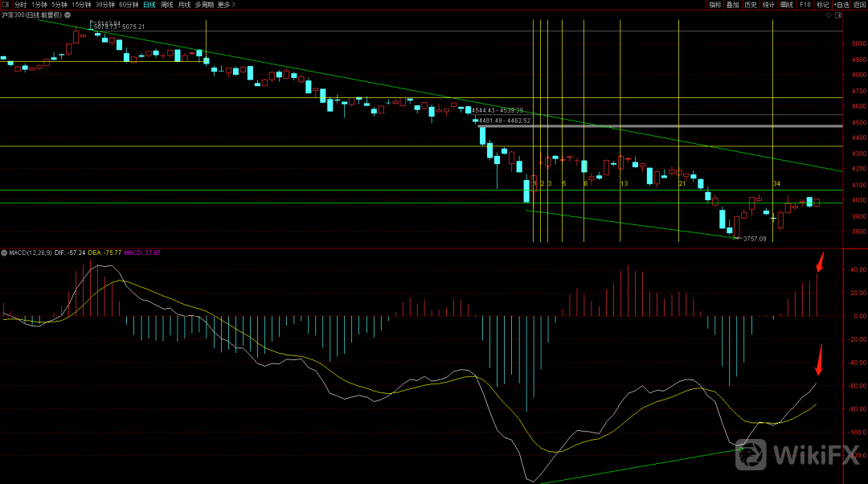Open the 画线 drawing tools
This screenshot has height=484, width=868.
(x=787, y=5)
